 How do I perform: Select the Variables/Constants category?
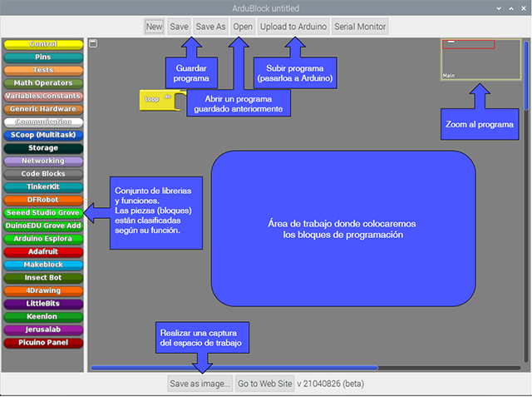click(x=43, y=96)
